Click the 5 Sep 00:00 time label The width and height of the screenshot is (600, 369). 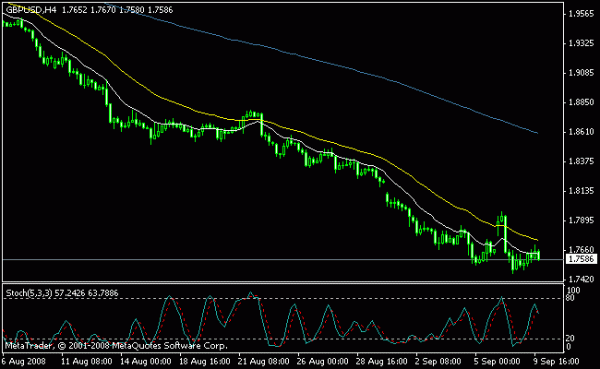tap(497, 361)
